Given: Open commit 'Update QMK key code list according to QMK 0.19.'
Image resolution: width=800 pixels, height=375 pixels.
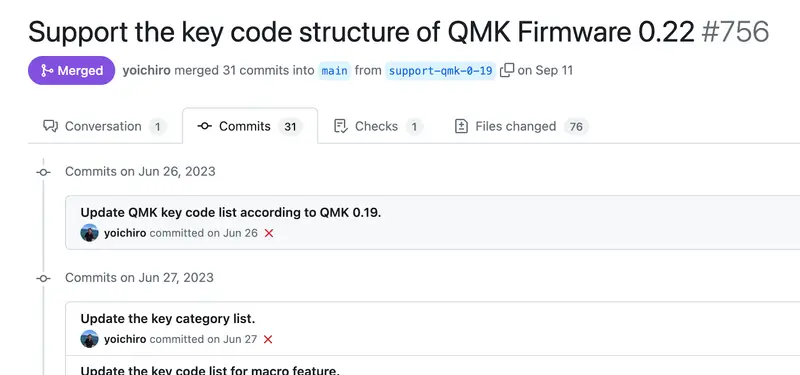Looking at the screenshot, I should (231, 212).
